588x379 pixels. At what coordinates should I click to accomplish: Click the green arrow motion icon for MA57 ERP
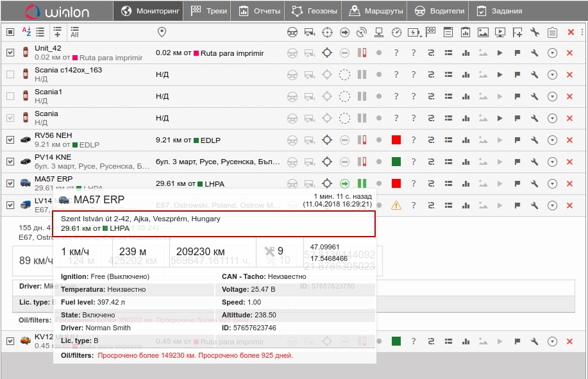(344, 183)
